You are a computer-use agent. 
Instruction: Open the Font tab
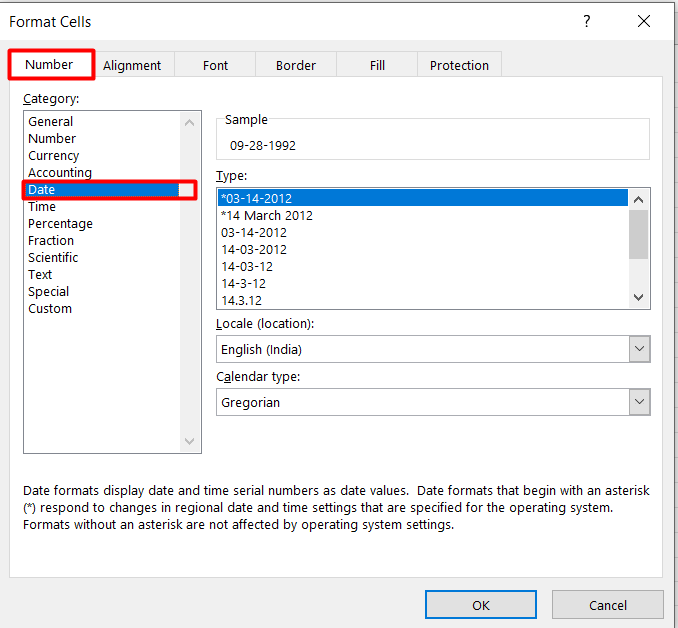[x=215, y=65]
